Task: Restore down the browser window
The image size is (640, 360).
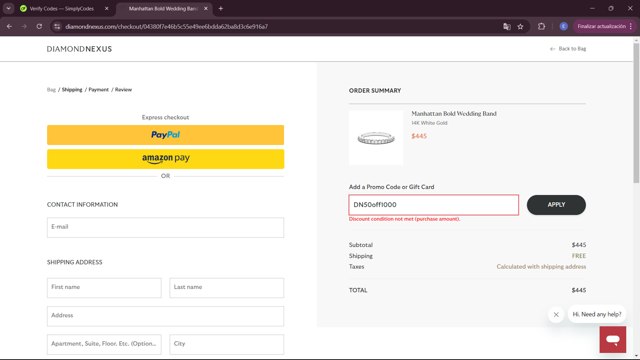Action: click(x=611, y=8)
